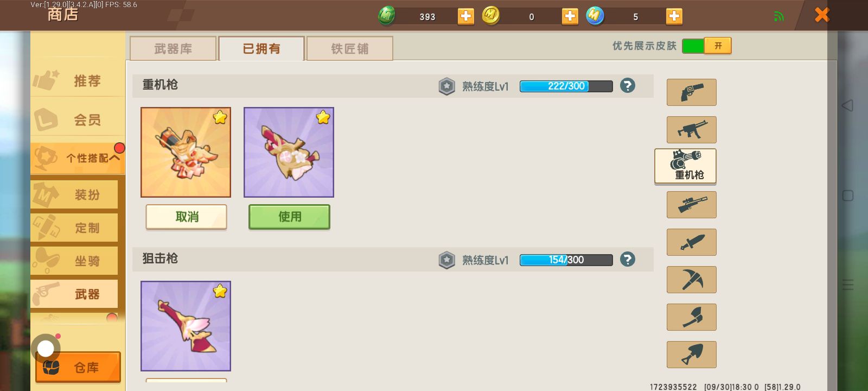Open the help icon for 重机枪 proficiency
The image size is (868, 391).
click(x=628, y=85)
